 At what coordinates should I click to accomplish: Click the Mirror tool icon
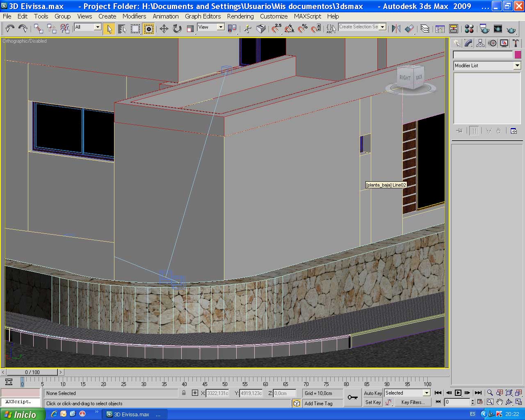(396, 28)
